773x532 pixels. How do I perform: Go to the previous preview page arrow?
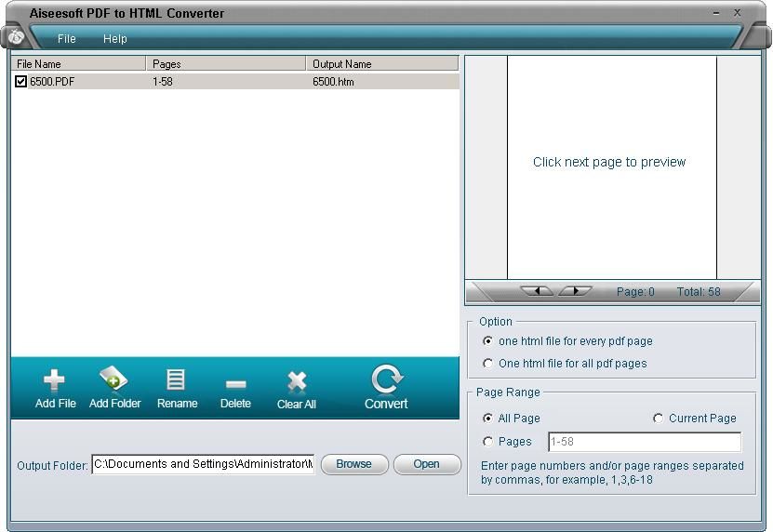pyautogui.click(x=537, y=291)
